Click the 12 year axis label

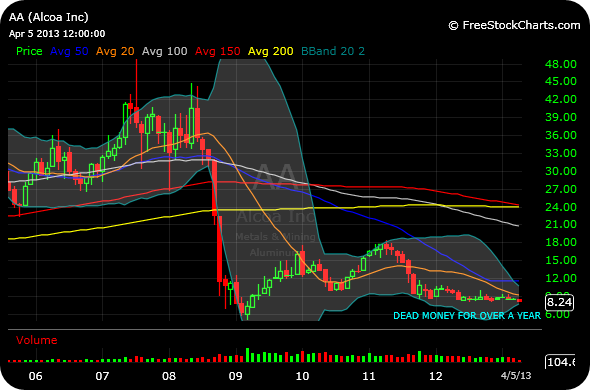[x=436, y=376]
